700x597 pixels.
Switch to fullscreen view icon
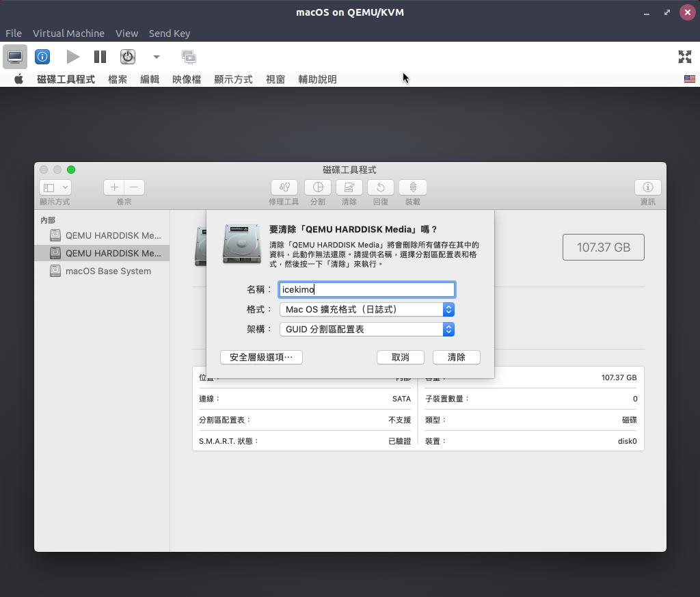pos(685,57)
